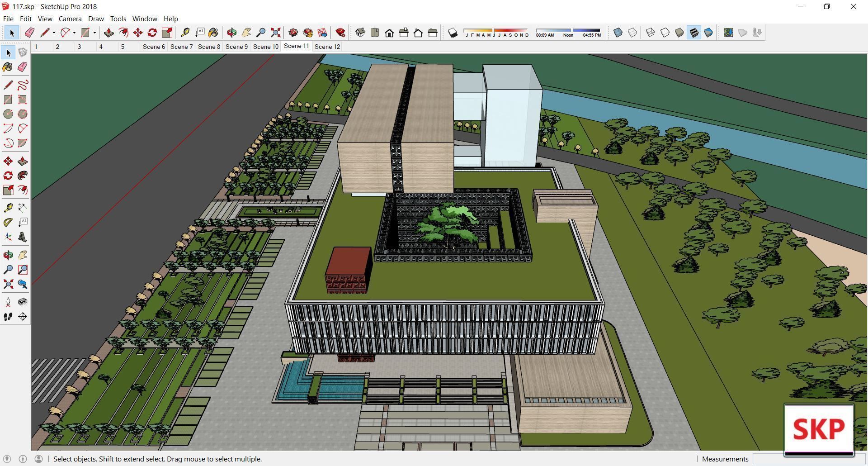Enable Shaded face style
Image resolution: width=868 pixels, height=466 pixels.
click(679, 33)
